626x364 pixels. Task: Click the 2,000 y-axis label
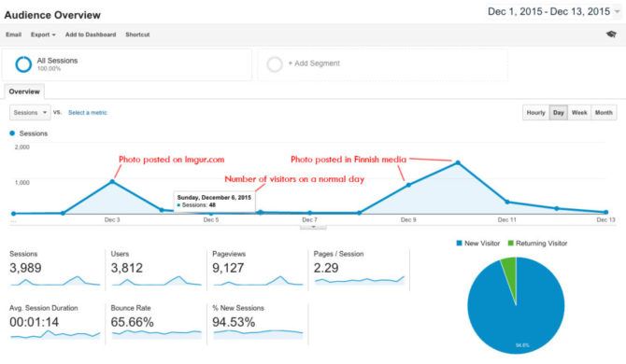click(22, 147)
